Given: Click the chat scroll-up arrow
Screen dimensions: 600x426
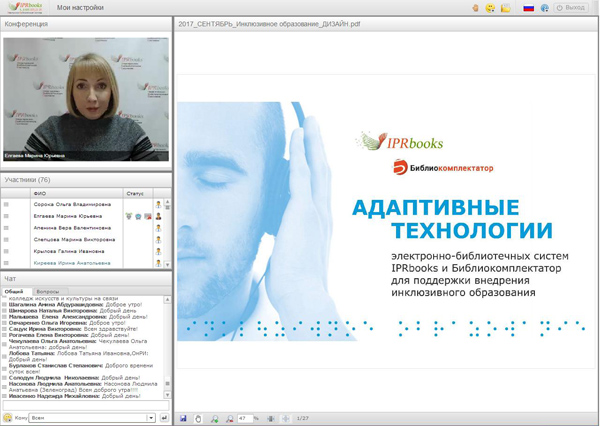Looking at the screenshot, I should point(167,300).
